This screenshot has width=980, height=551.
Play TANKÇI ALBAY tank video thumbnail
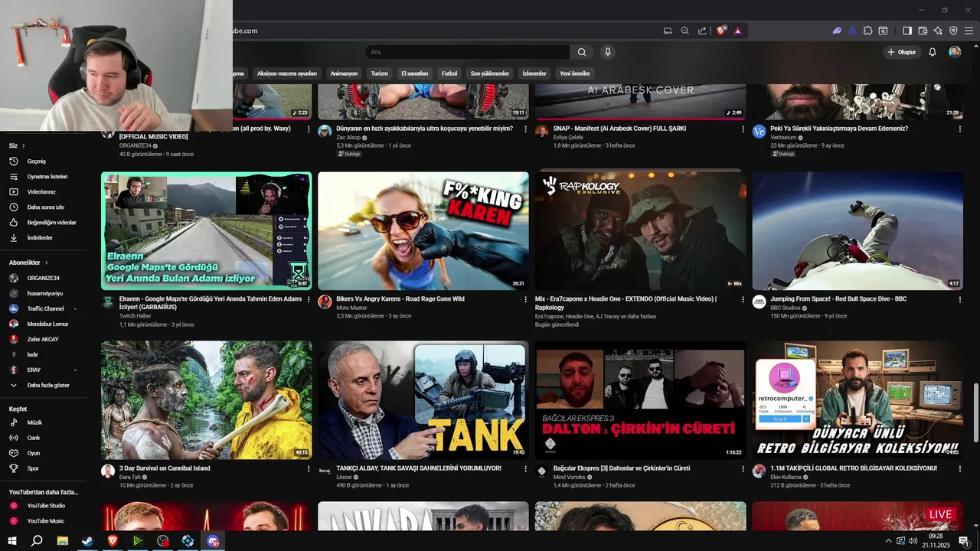tap(423, 400)
